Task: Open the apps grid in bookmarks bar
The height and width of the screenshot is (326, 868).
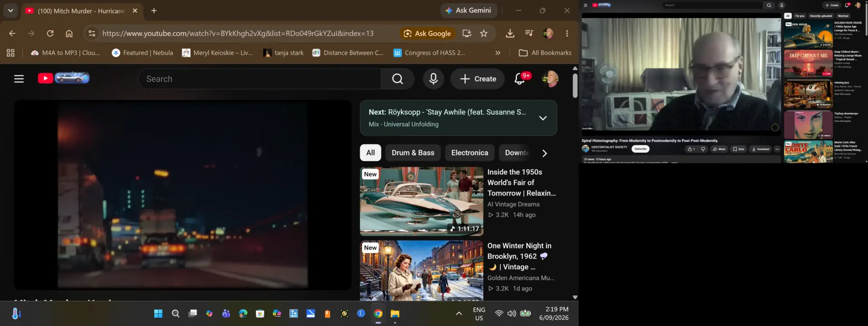Action: pyautogui.click(x=10, y=53)
